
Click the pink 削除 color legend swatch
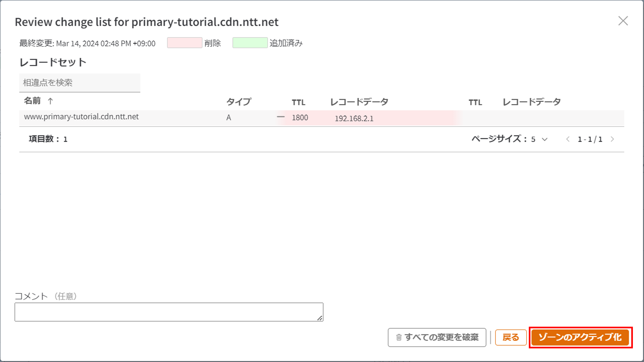click(x=185, y=43)
